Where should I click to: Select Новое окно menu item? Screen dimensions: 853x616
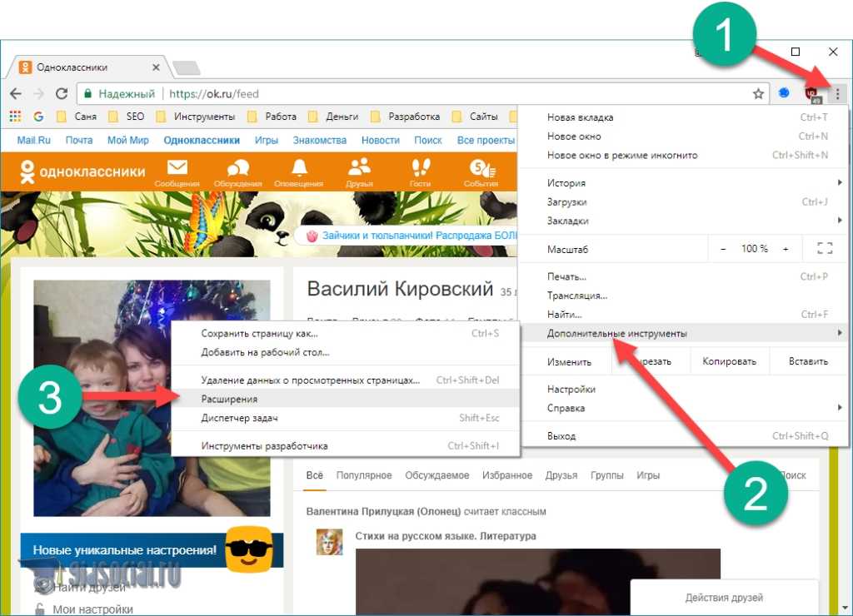point(683,136)
